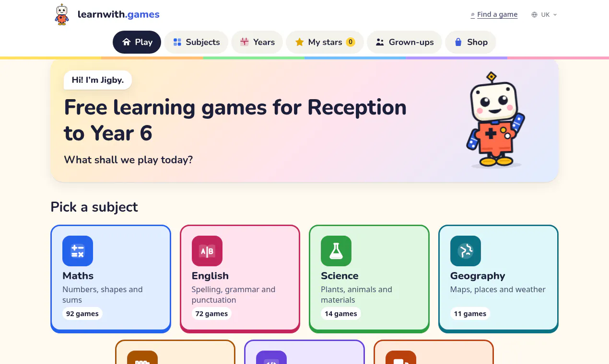Click the English open book icon
This screenshot has width=609, height=364.
(207, 251)
